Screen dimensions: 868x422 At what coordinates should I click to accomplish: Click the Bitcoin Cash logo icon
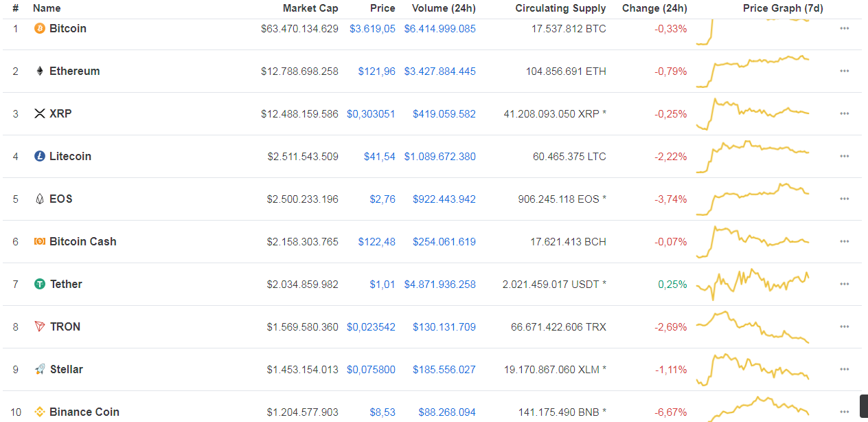click(x=40, y=241)
